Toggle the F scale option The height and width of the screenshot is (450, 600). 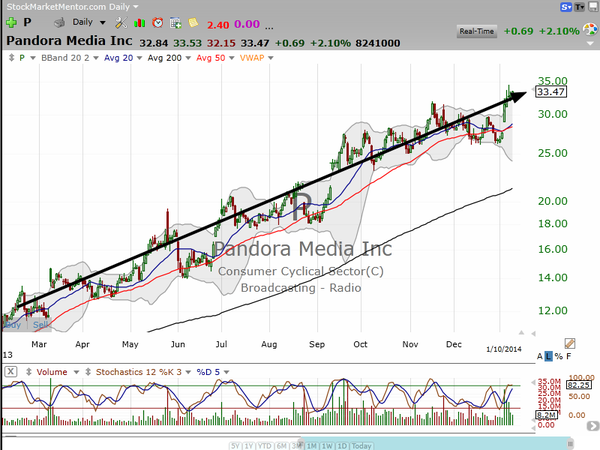(569, 356)
